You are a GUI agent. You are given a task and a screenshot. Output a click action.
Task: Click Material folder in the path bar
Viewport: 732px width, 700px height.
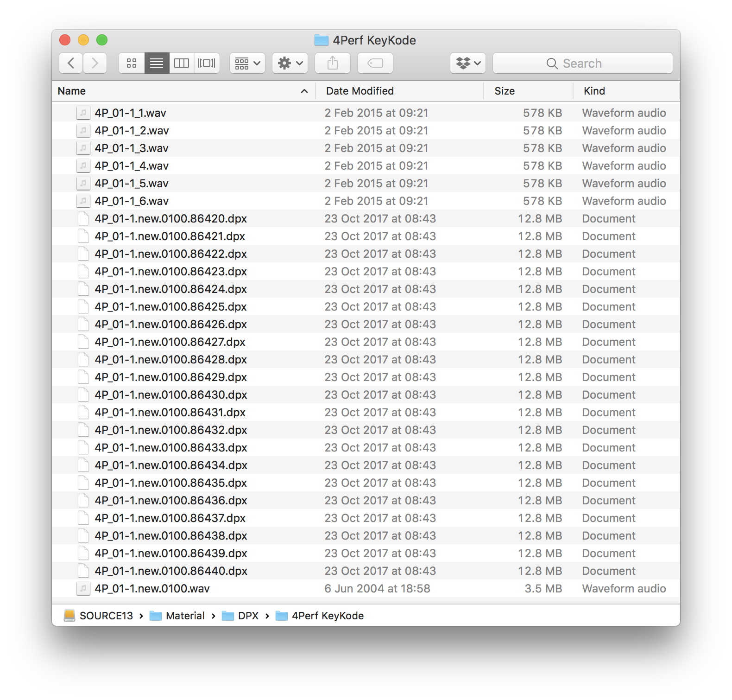pos(177,616)
